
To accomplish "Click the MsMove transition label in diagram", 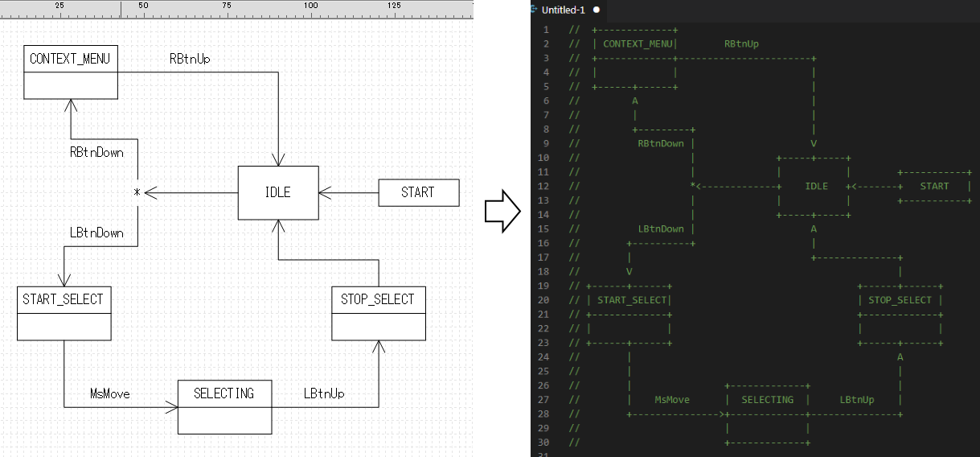I will click(x=110, y=393).
